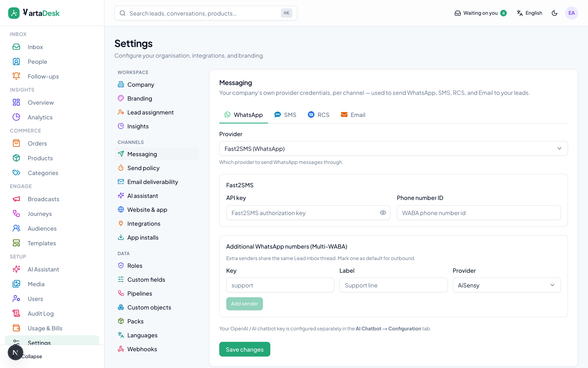Open Lead assignment settings
Viewport: 588px width, 368px height.
click(157, 112)
